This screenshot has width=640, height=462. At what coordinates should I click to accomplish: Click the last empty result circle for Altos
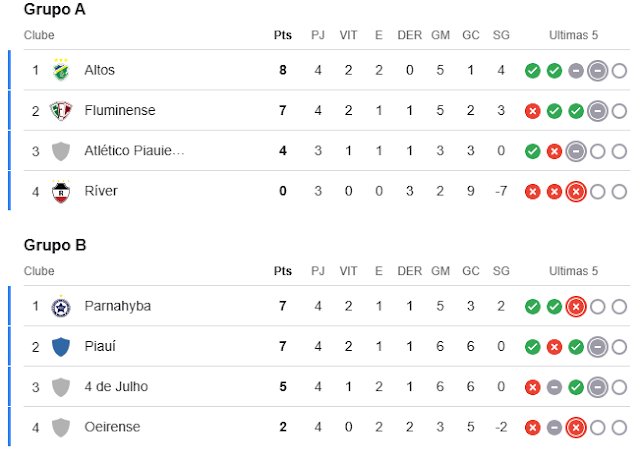(x=619, y=71)
